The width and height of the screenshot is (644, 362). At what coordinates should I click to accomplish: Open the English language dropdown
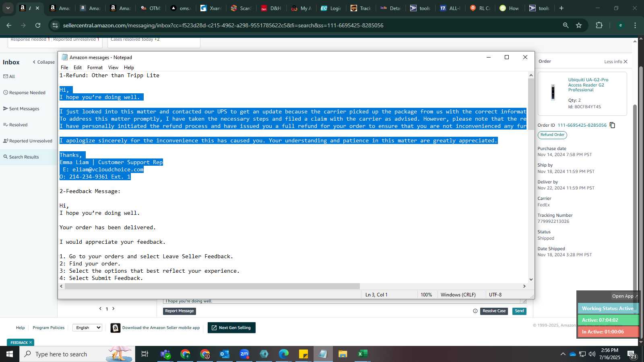(87, 328)
